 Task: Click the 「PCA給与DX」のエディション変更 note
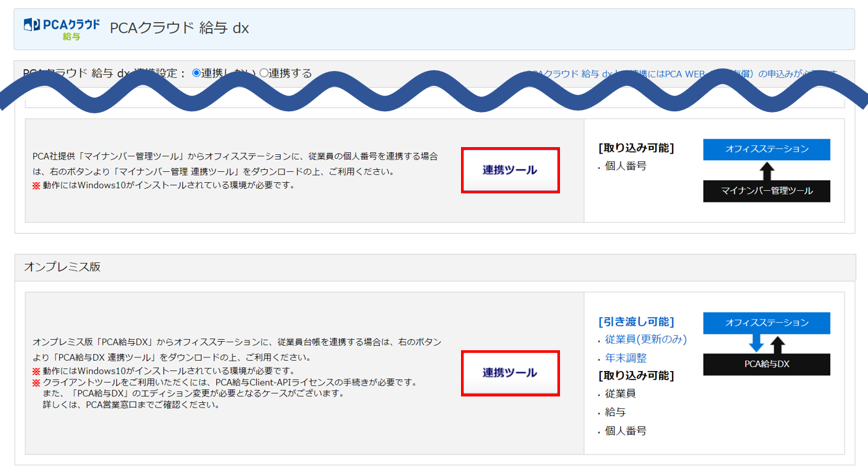coord(193,393)
